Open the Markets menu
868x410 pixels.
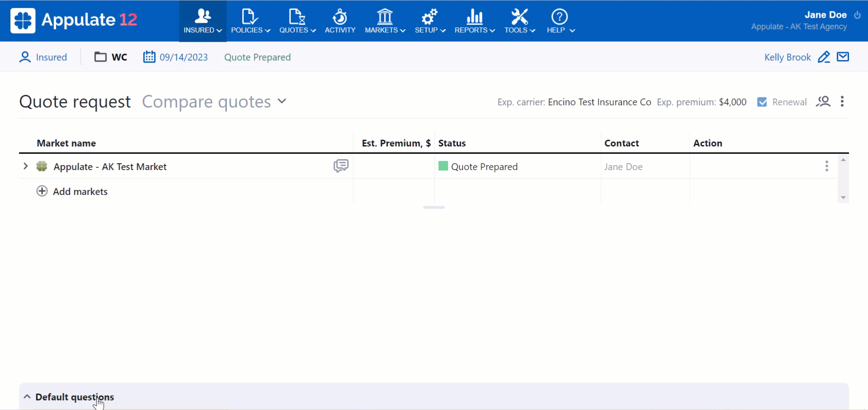coord(385,21)
